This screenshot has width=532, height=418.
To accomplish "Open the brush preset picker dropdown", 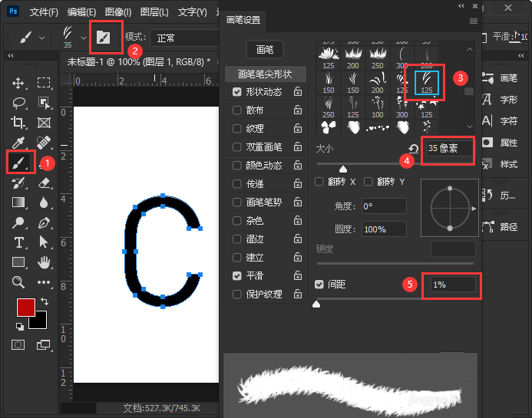I will point(84,38).
